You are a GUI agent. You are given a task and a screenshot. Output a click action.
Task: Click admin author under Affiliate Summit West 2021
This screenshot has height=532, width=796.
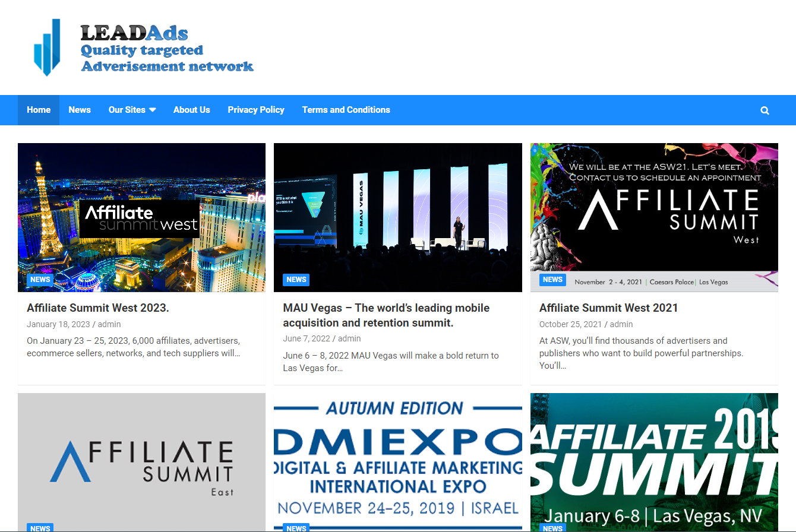(621, 324)
